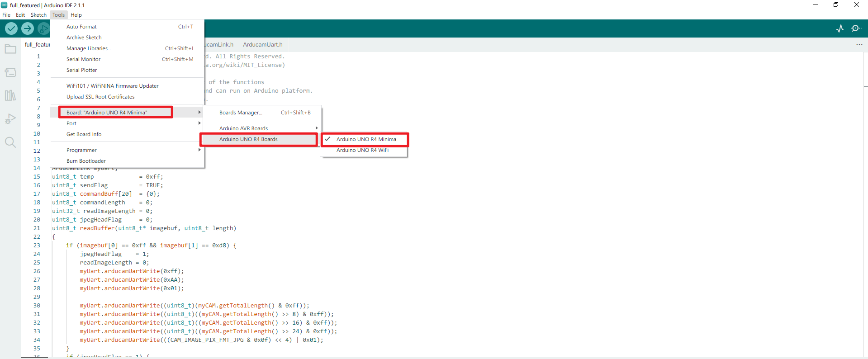Viewport: 868px width, 359px height.
Task: Select Arduino UNO R4 WiFi board
Action: (365, 150)
